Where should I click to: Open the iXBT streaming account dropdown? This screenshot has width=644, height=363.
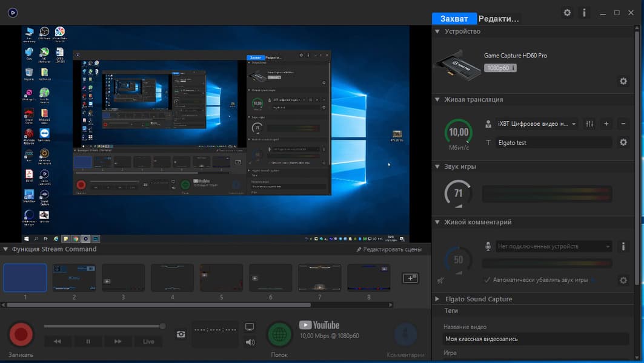tap(536, 123)
